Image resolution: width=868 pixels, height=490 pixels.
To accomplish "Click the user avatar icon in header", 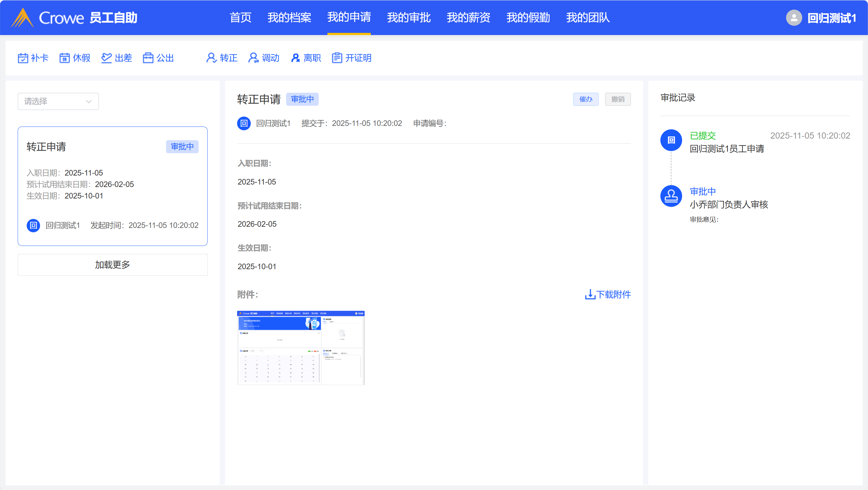I will click(x=794, y=18).
